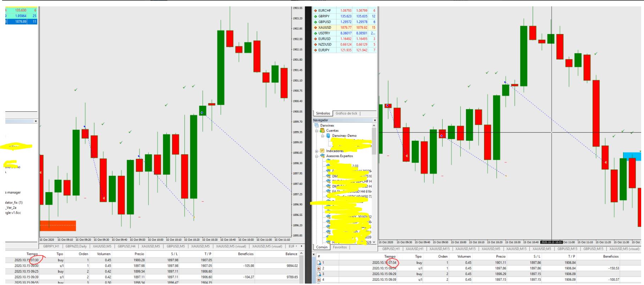Click the Darwinex-Demo account icon
The height and width of the screenshot is (285, 644).
click(x=328, y=136)
